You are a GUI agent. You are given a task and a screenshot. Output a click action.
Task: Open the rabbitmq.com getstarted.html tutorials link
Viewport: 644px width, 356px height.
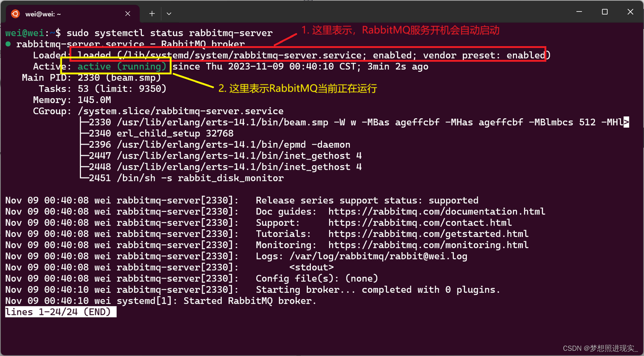tap(428, 234)
